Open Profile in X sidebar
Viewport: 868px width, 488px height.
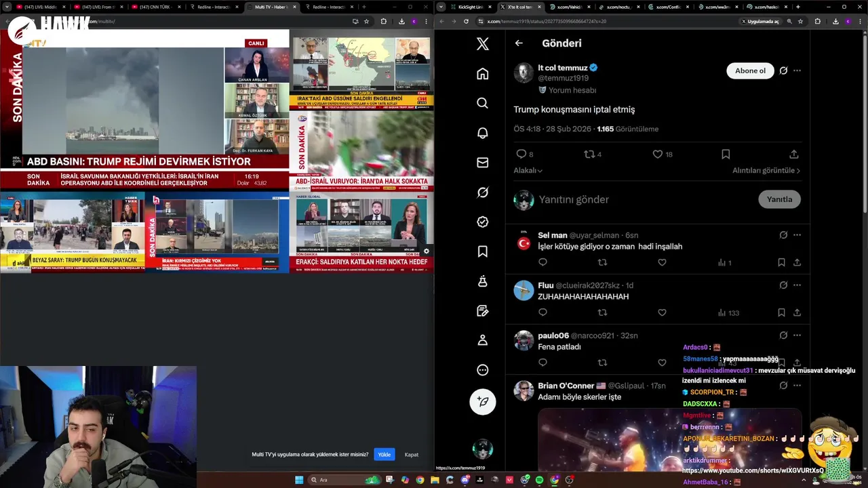(x=482, y=340)
